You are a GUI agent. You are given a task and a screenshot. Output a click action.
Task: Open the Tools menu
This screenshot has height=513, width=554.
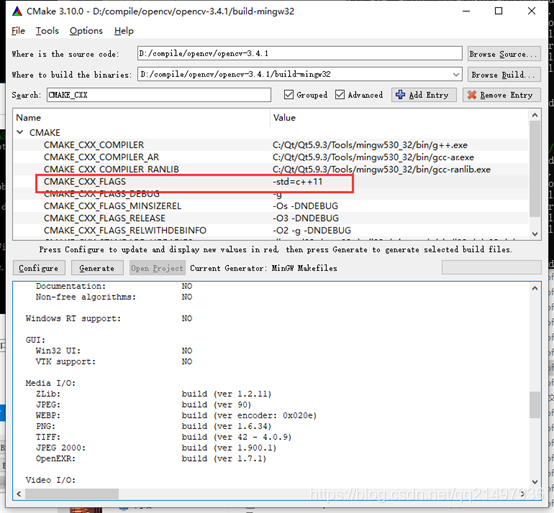47,31
